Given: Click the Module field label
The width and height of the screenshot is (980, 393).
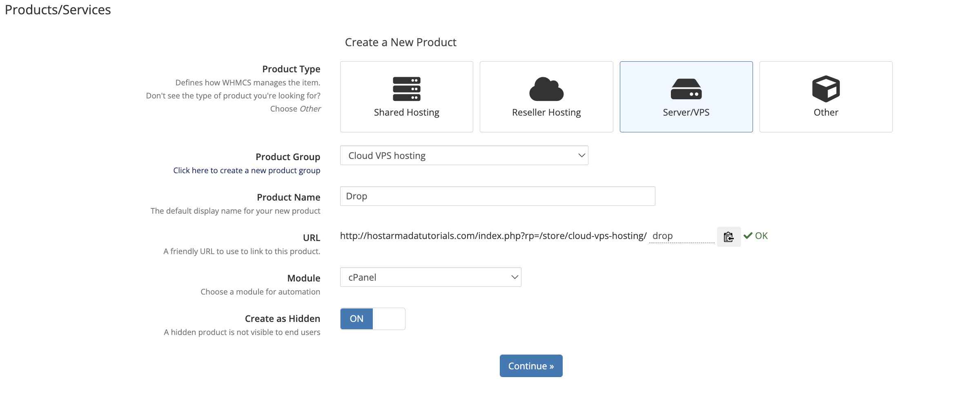Looking at the screenshot, I should point(304,278).
